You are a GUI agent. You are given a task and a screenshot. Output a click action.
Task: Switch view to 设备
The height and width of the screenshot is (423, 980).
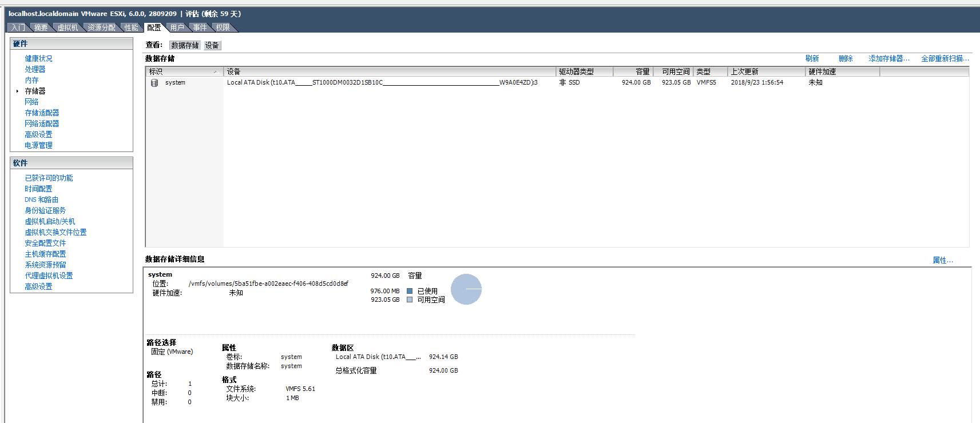[x=212, y=45]
